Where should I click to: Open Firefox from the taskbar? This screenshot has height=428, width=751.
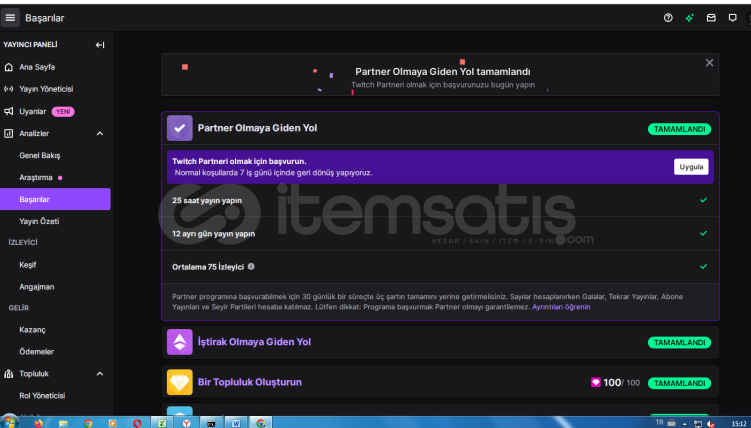38,423
